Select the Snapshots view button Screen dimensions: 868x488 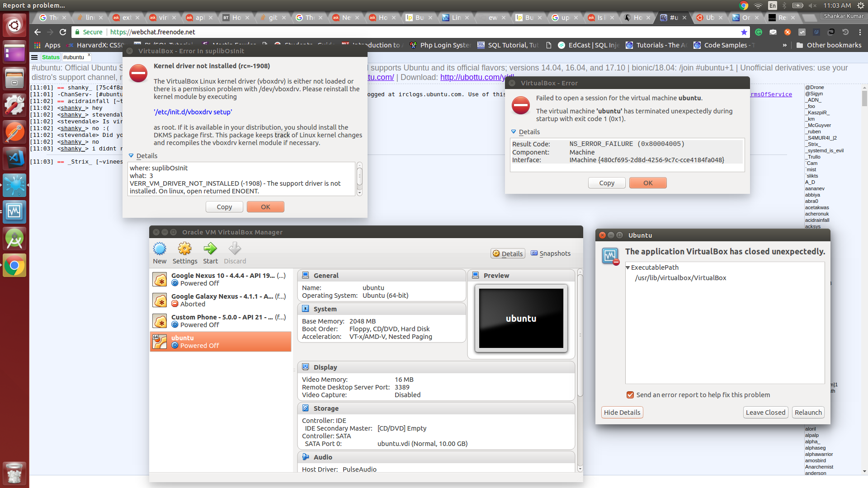[x=551, y=253]
